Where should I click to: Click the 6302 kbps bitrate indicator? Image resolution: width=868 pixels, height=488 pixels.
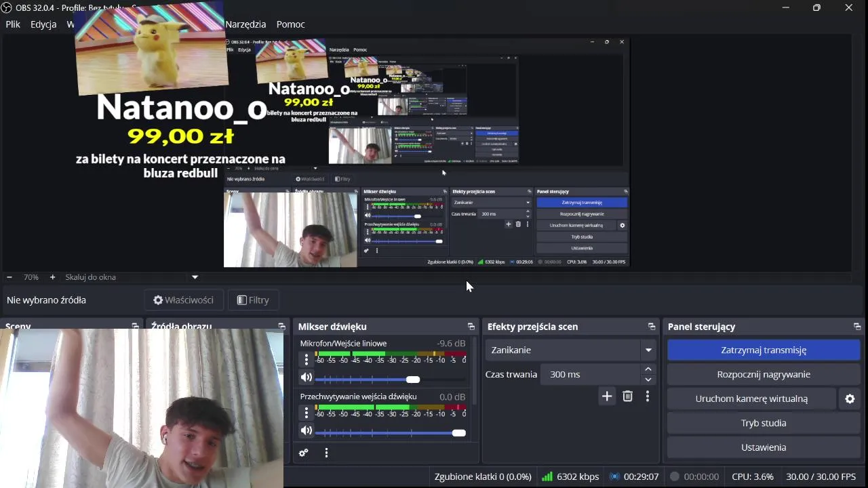pyautogui.click(x=570, y=476)
